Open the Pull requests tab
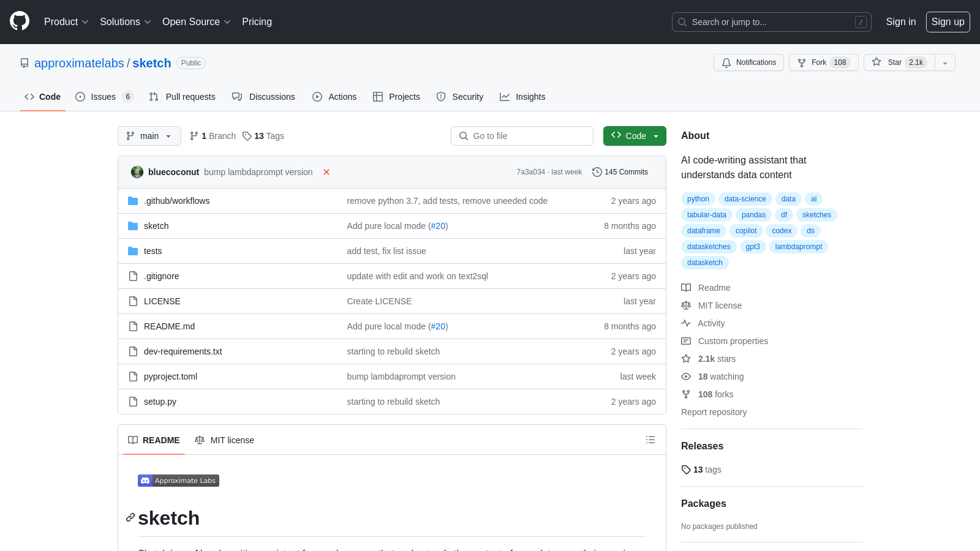980x551 pixels. click(183, 97)
